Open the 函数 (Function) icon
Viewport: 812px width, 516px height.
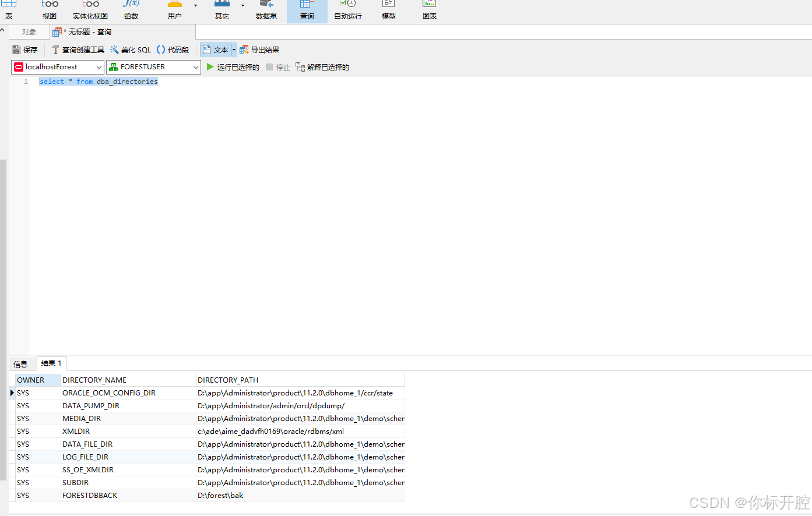[131, 10]
